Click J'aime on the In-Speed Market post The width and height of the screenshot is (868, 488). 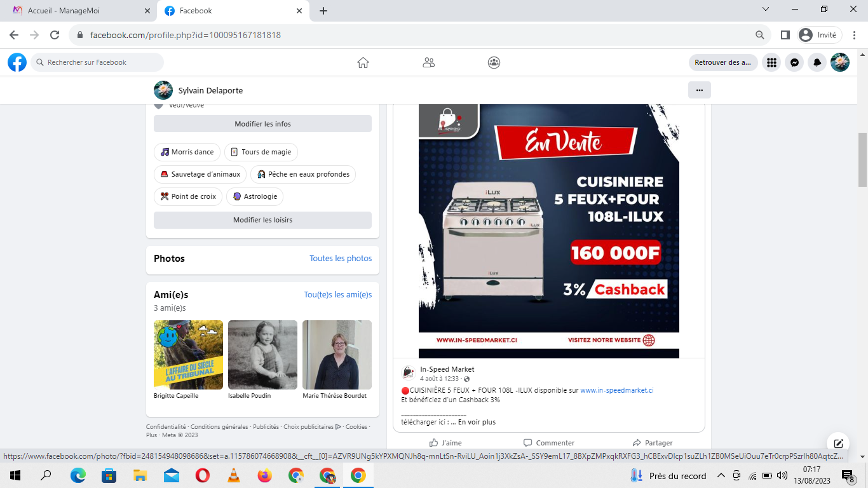(x=445, y=443)
